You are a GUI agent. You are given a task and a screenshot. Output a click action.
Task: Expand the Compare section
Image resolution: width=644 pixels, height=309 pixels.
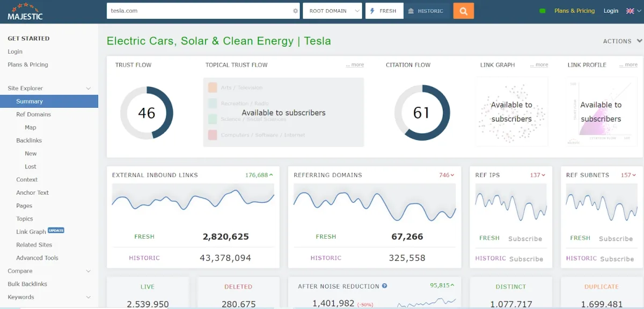point(49,271)
